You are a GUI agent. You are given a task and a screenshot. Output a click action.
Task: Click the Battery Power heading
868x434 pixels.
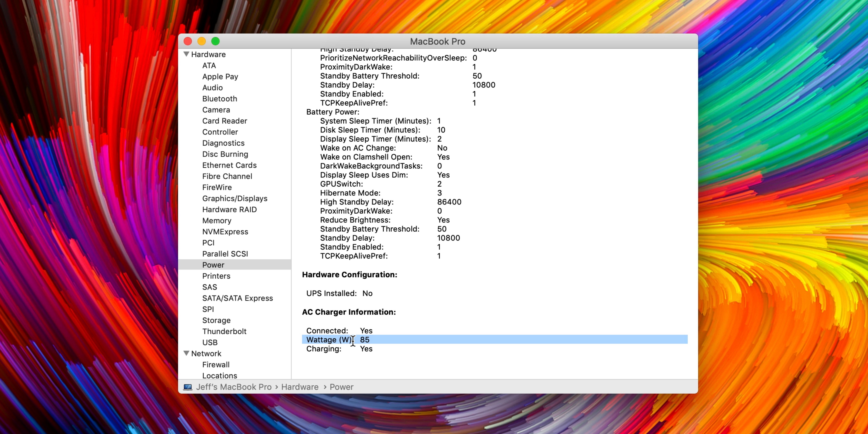point(333,112)
